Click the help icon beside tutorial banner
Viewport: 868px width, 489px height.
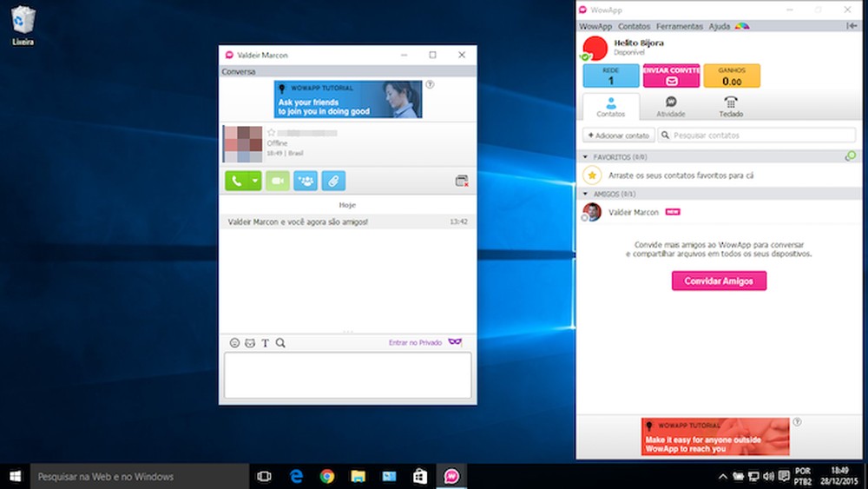pos(431,85)
